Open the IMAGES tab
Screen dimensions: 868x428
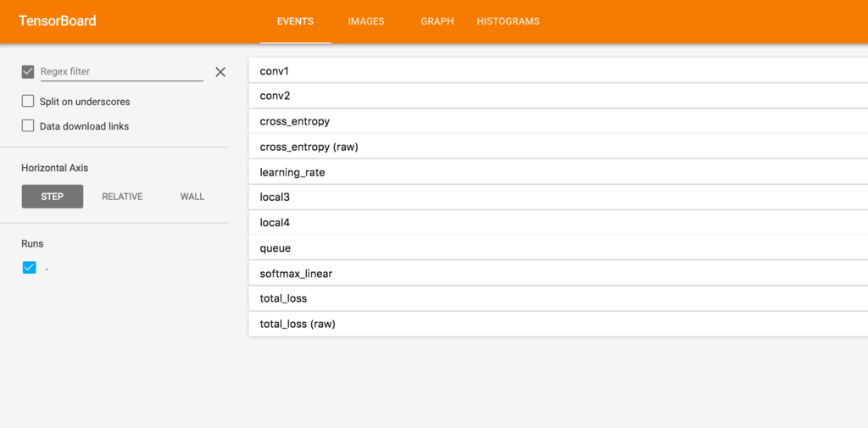366,21
